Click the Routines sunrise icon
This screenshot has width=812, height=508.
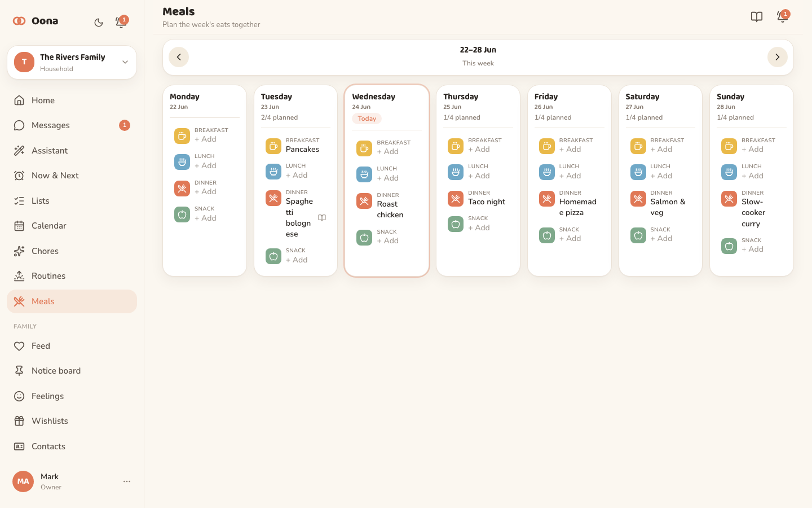pyautogui.click(x=19, y=276)
